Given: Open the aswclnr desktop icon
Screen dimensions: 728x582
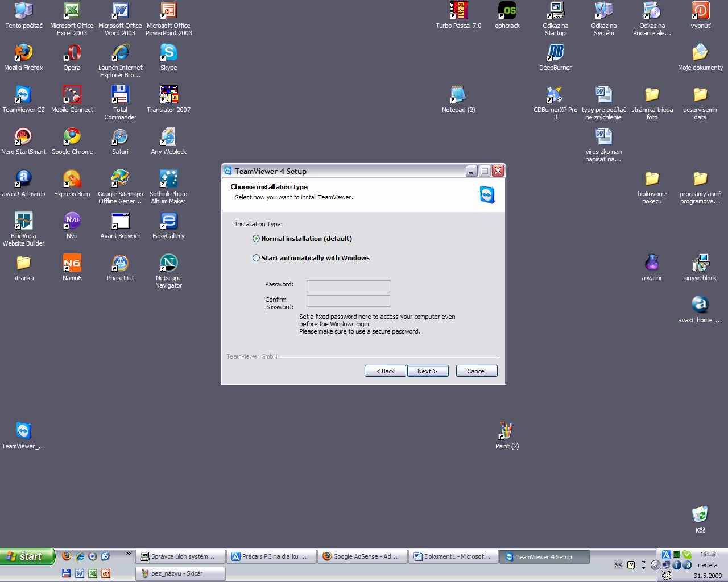Looking at the screenshot, I should point(652,263).
